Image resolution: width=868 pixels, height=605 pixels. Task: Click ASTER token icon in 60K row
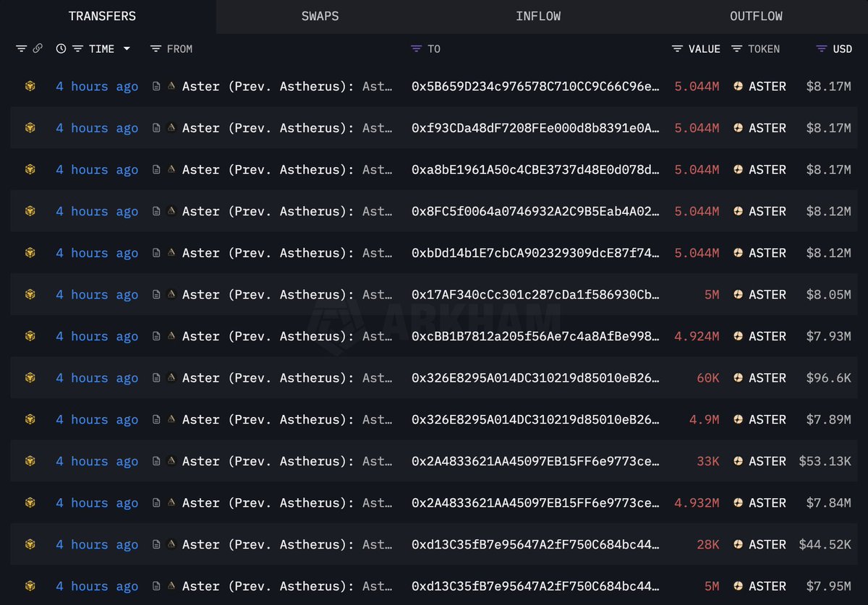(x=738, y=378)
